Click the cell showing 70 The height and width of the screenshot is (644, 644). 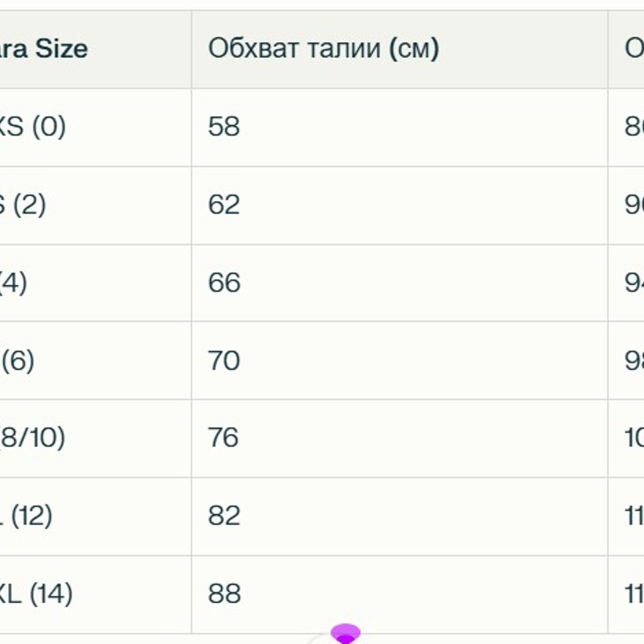[399, 360]
